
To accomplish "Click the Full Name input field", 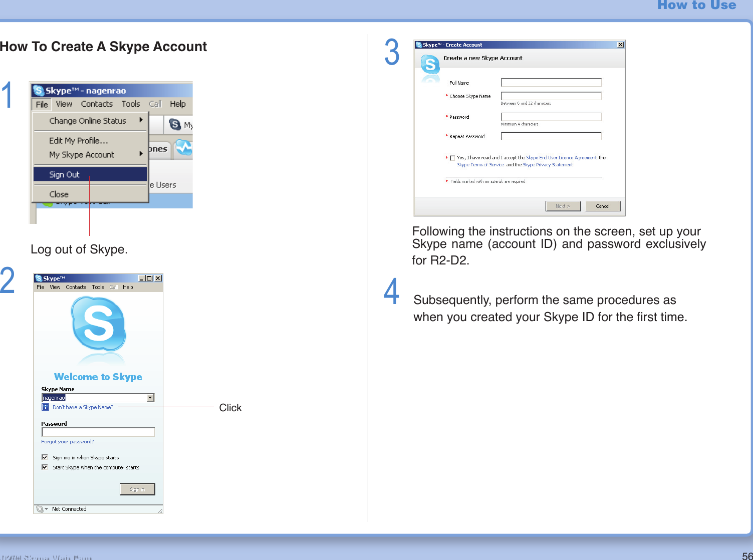I will point(551,83).
